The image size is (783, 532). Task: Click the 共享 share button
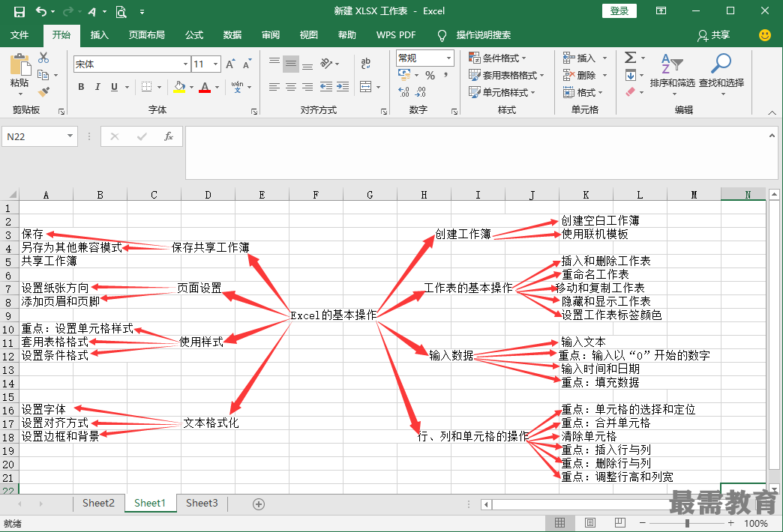[x=714, y=35]
